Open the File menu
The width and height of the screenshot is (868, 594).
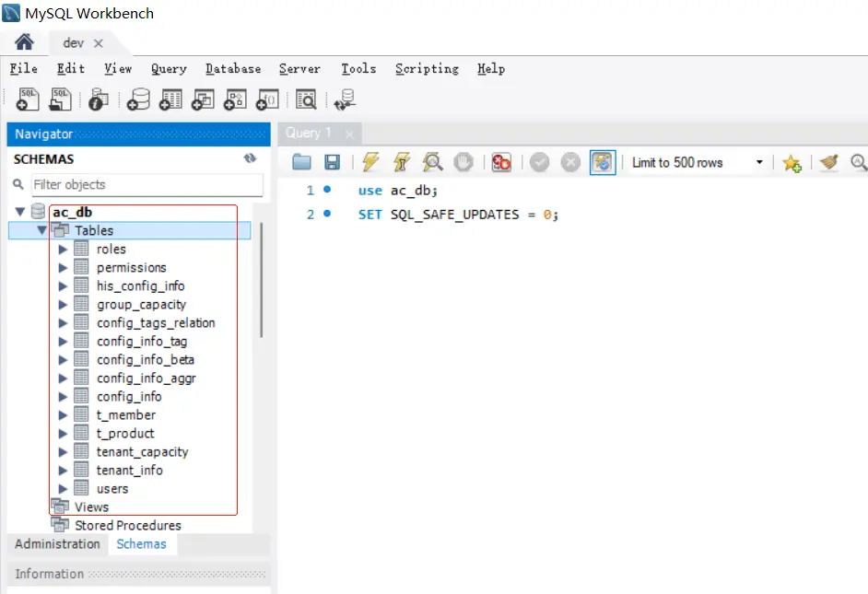(x=23, y=68)
